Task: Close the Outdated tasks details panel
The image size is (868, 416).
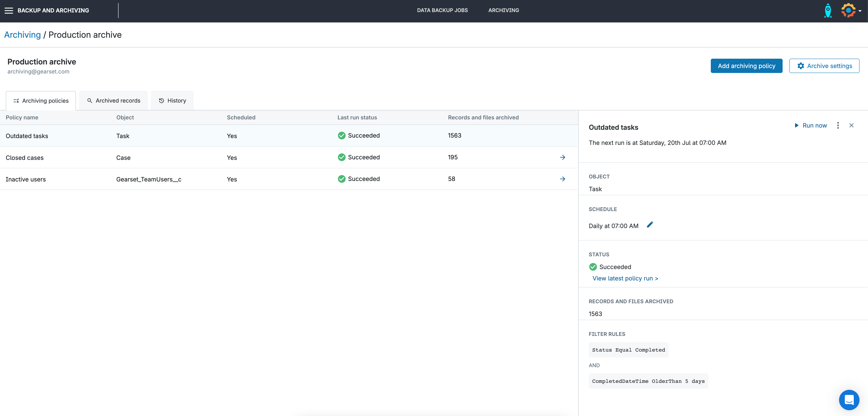Action: [x=851, y=125]
